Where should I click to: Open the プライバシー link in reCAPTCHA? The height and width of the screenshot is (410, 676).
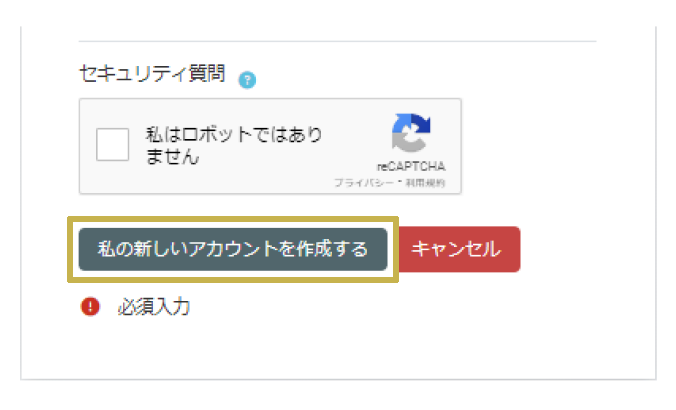364,183
